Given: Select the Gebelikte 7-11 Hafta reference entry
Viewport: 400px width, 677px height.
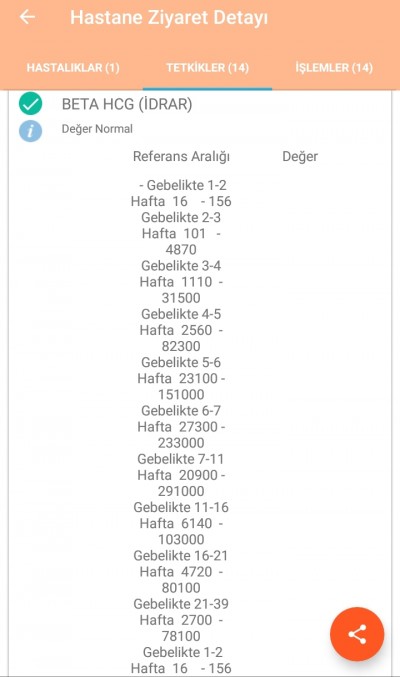Looking at the screenshot, I should [181, 475].
